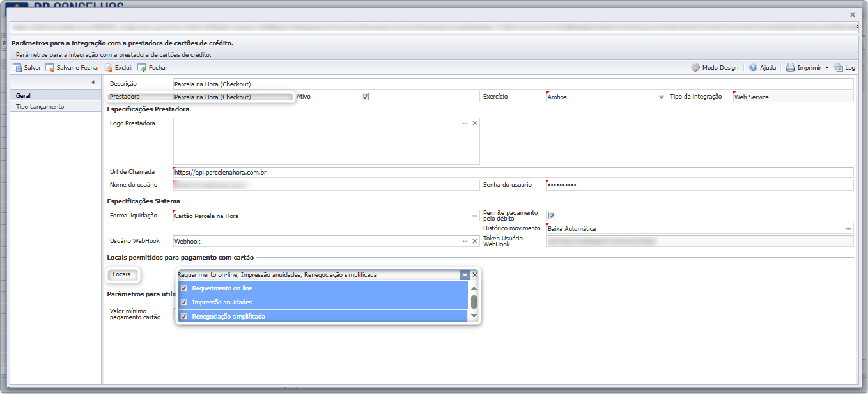This screenshot has height=394, width=868.
Task: Open Usuário WebHook lookup ellipsis
Action: tap(465, 241)
